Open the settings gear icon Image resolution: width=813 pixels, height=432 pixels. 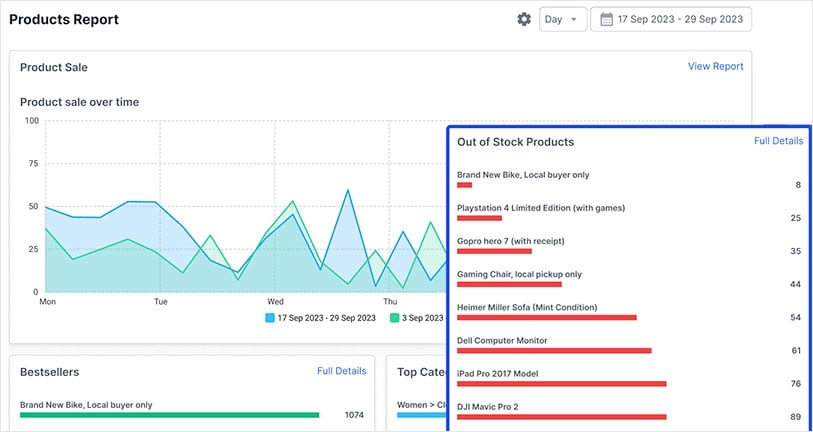point(524,19)
